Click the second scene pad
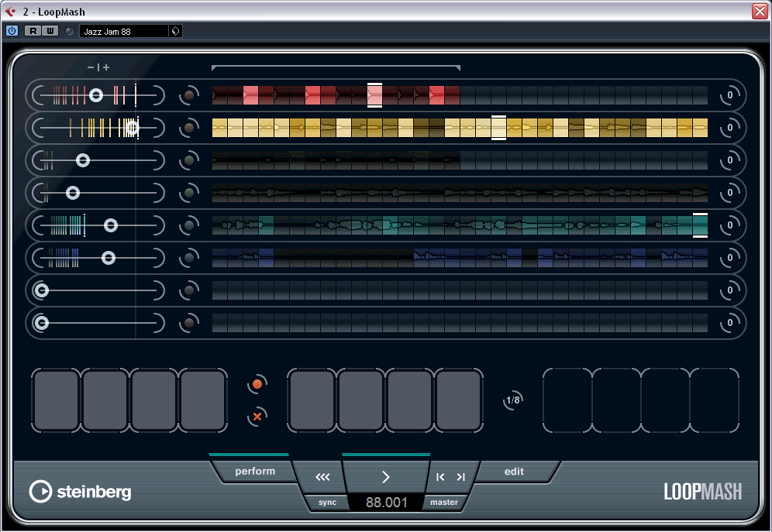 pyautogui.click(x=105, y=400)
